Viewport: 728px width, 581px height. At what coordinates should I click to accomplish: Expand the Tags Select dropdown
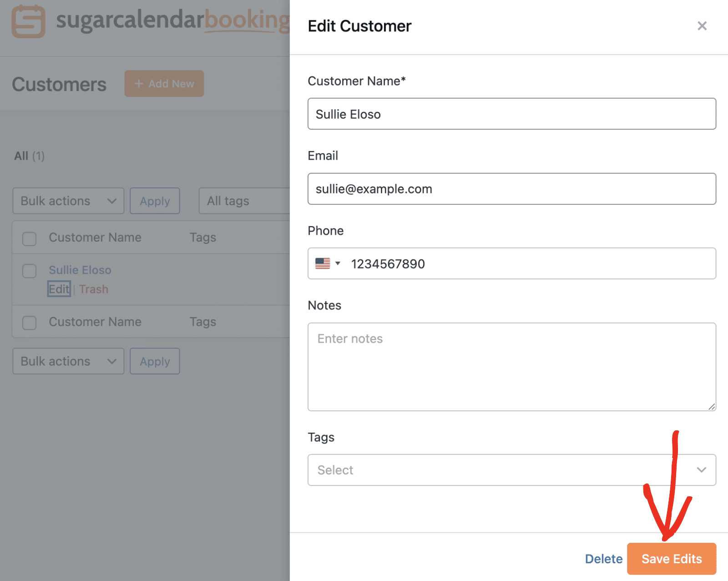click(x=511, y=470)
